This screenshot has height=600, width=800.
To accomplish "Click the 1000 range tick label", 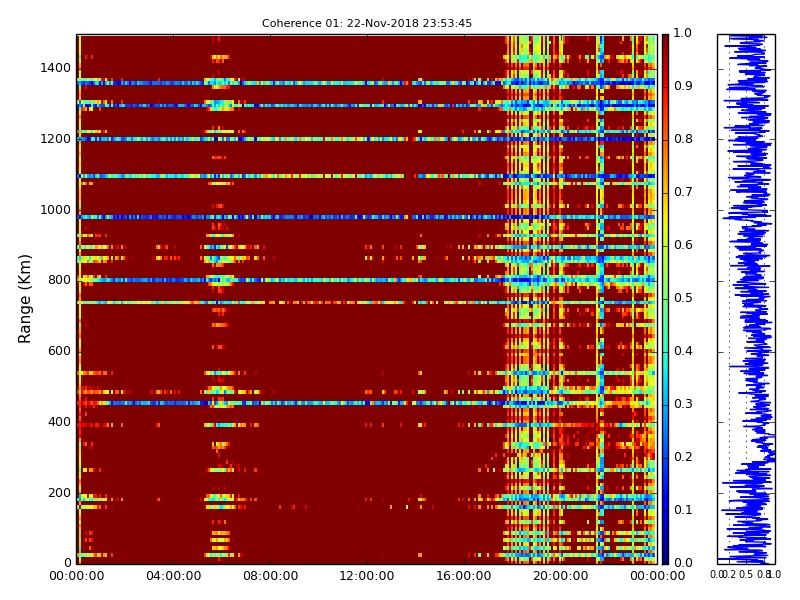I will click(56, 210).
